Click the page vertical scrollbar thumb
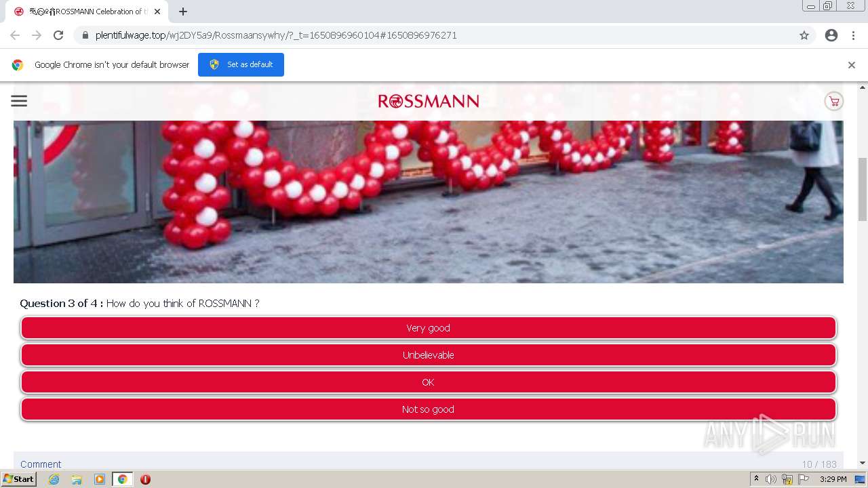 tap(863, 189)
